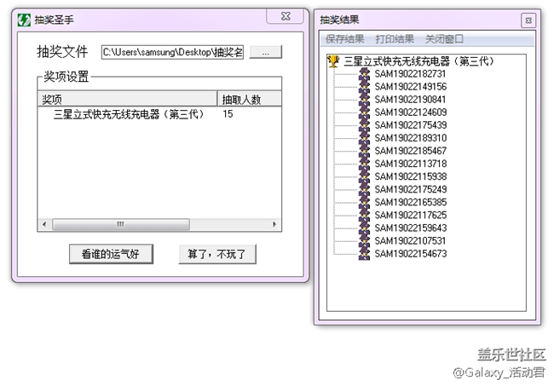Click the winner icon next to SAM19022189310

point(364,138)
